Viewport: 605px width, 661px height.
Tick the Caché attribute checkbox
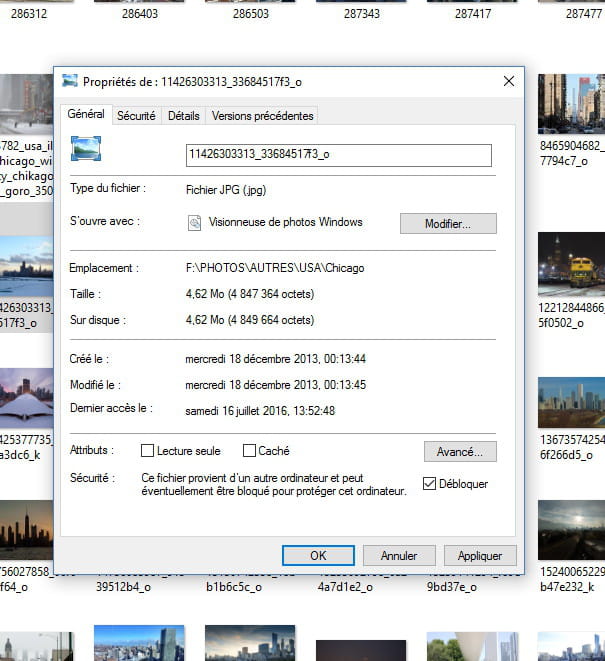[x=251, y=451]
